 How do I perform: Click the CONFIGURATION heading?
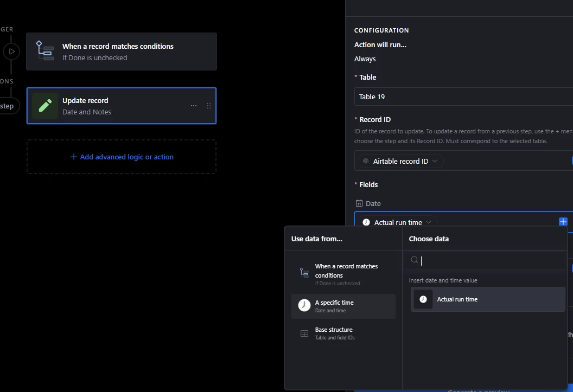(x=381, y=30)
